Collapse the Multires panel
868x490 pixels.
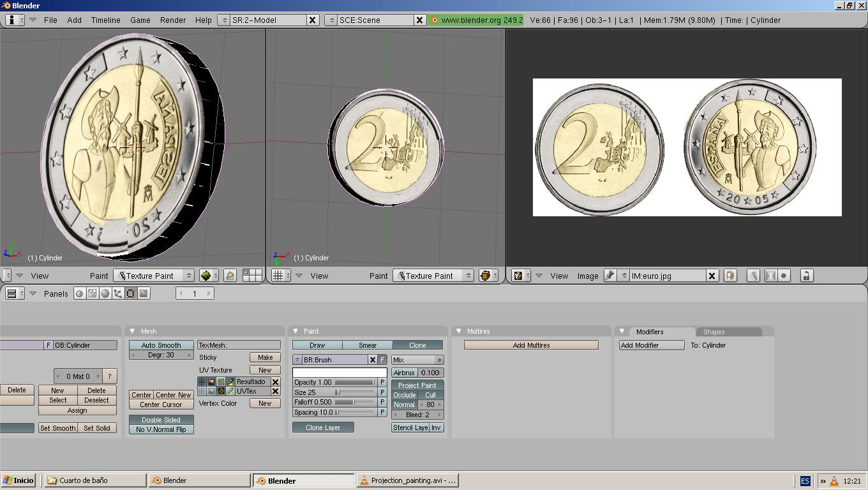[x=458, y=331]
